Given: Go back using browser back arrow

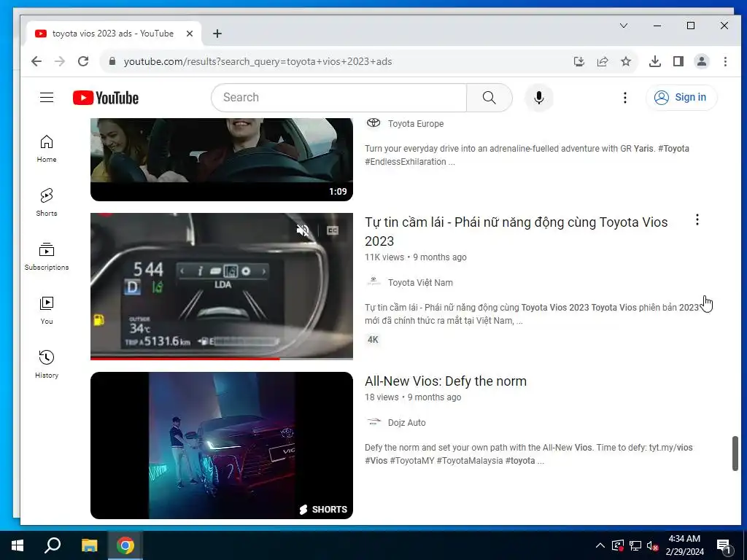Looking at the screenshot, I should tap(36, 61).
